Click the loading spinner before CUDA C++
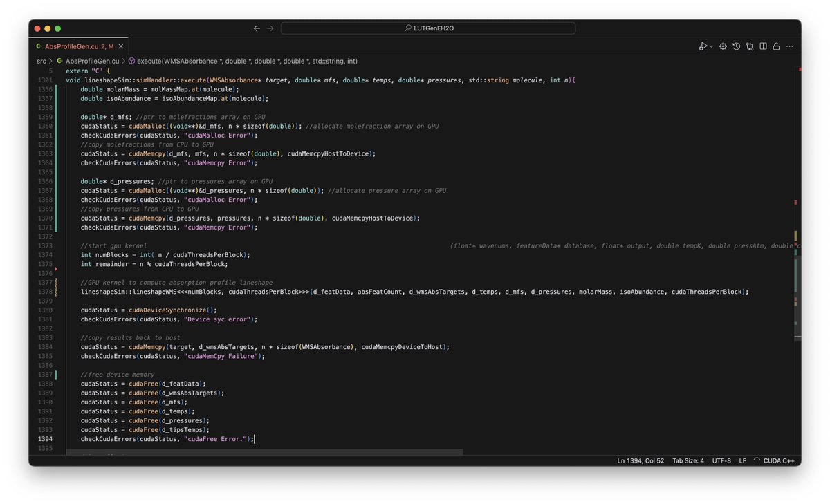This screenshot has width=830, height=504. (x=757, y=460)
